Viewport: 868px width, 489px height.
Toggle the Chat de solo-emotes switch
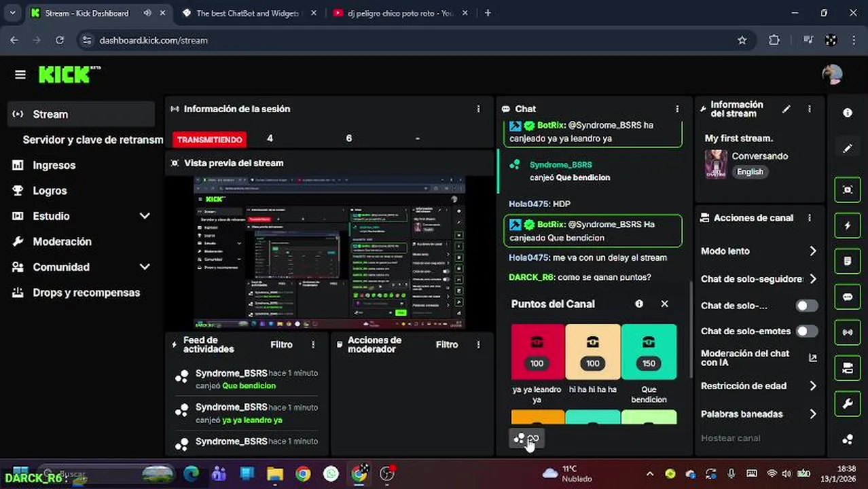(807, 331)
